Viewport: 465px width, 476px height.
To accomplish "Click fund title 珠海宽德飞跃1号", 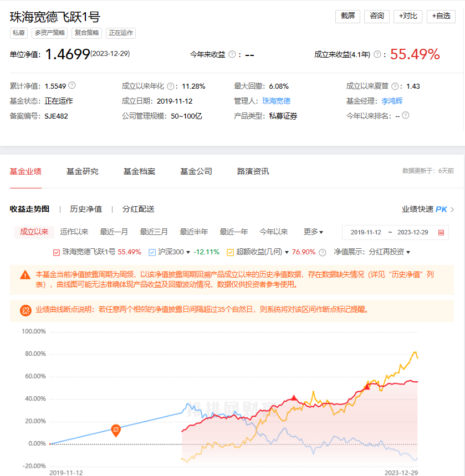I will coord(55,17).
